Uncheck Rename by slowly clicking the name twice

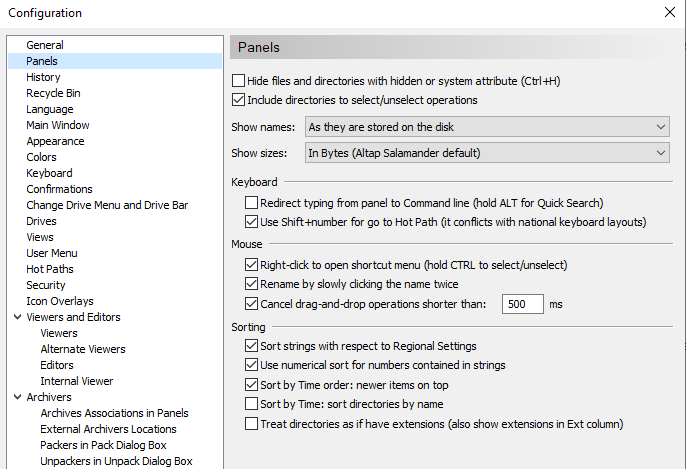(x=252, y=284)
